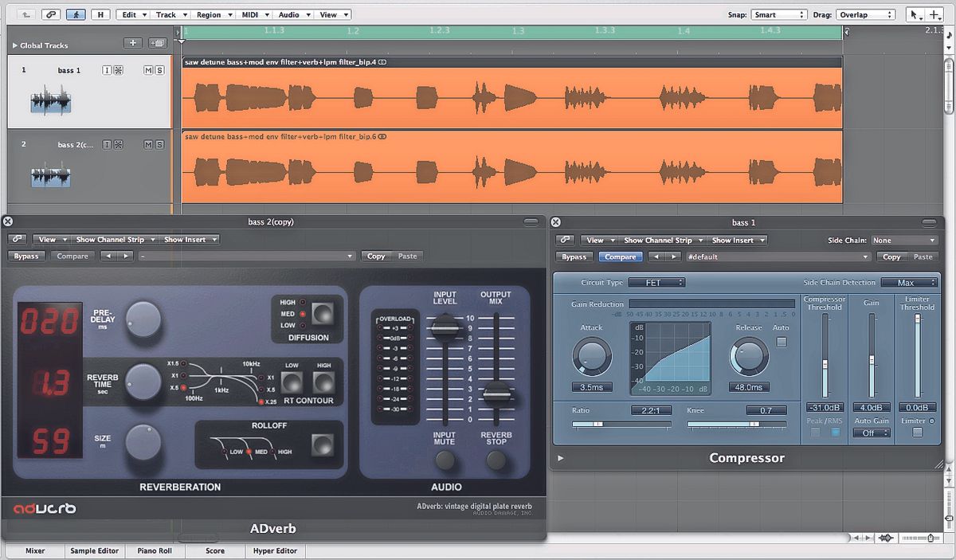Open the link icon in the ADverb window

[16, 239]
